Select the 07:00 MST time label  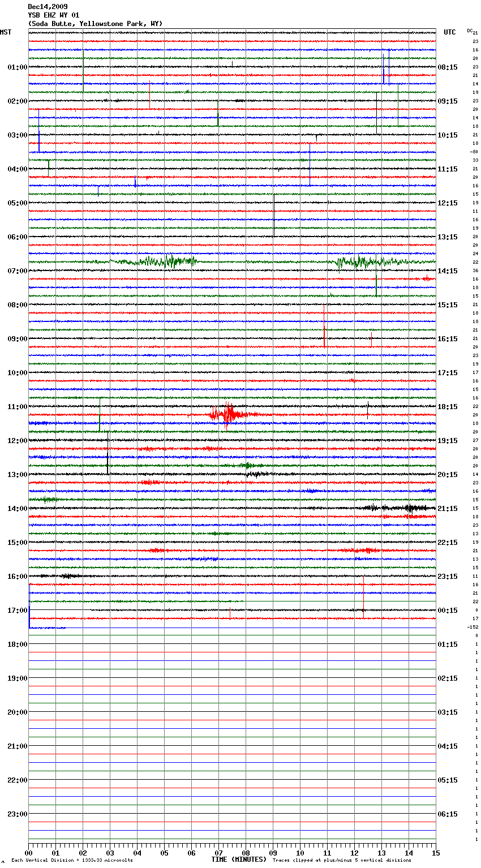pyautogui.click(x=18, y=271)
